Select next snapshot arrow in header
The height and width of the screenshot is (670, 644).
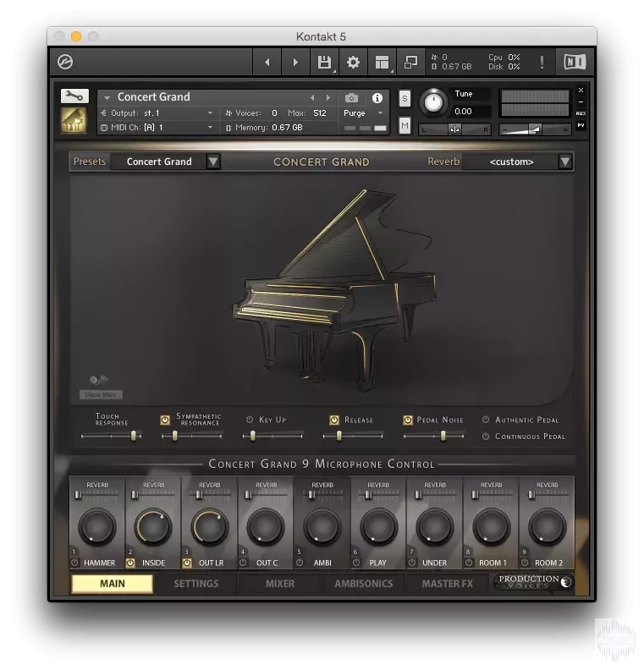point(328,98)
